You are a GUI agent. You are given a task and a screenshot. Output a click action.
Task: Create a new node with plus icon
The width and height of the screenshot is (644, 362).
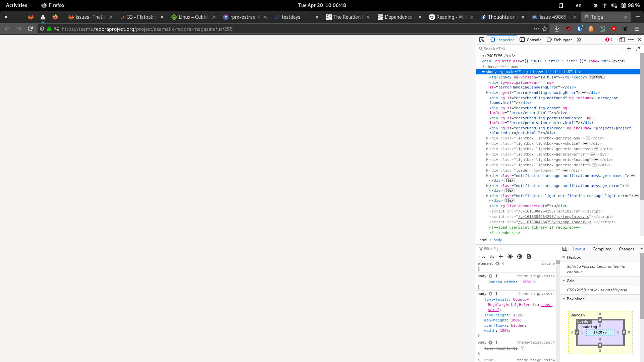(629, 49)
